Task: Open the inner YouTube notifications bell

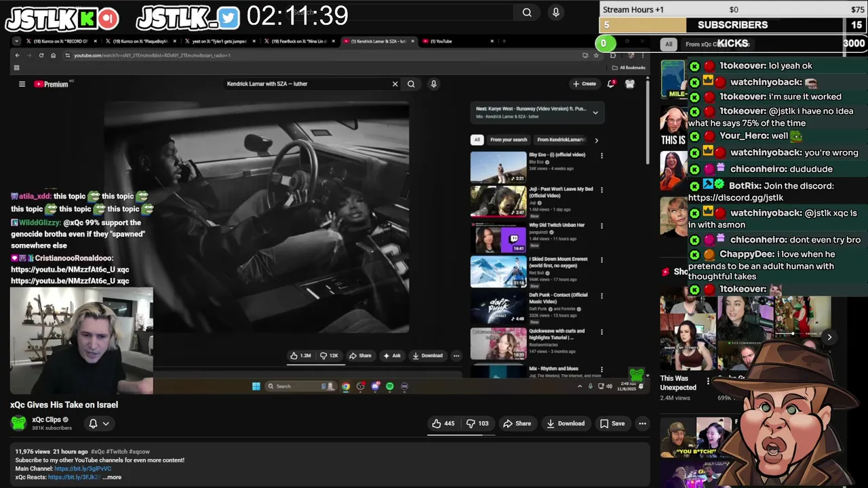Action: tap(611, 84)
